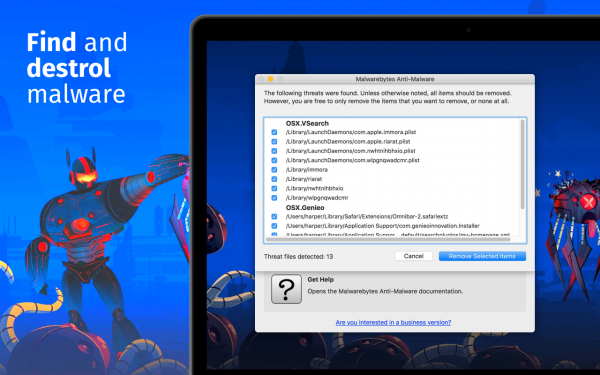This screenshot has height=375, width=600.
Task: Click the yellow minimize window button
Action: pos(270,79)
